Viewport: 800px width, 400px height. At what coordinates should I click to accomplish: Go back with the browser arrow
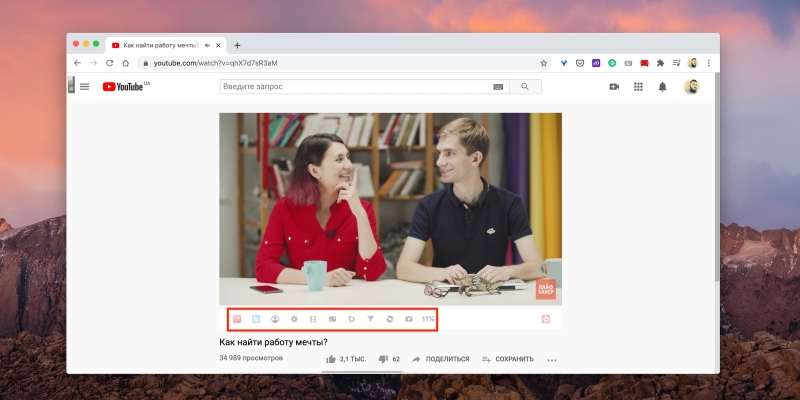pos(77,63)
